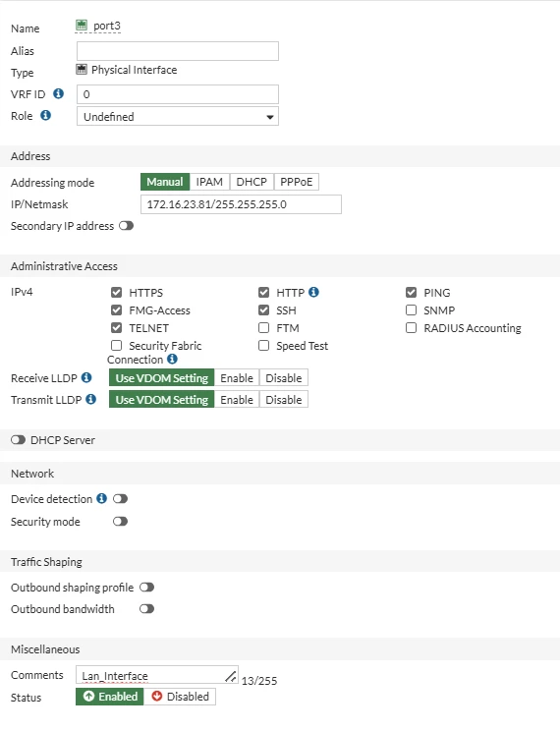This screenshot has height=731, width=560.
Task: Toggle the Outbound bandwidth switch
Action: pyautogui.click(x=147, y=609)
